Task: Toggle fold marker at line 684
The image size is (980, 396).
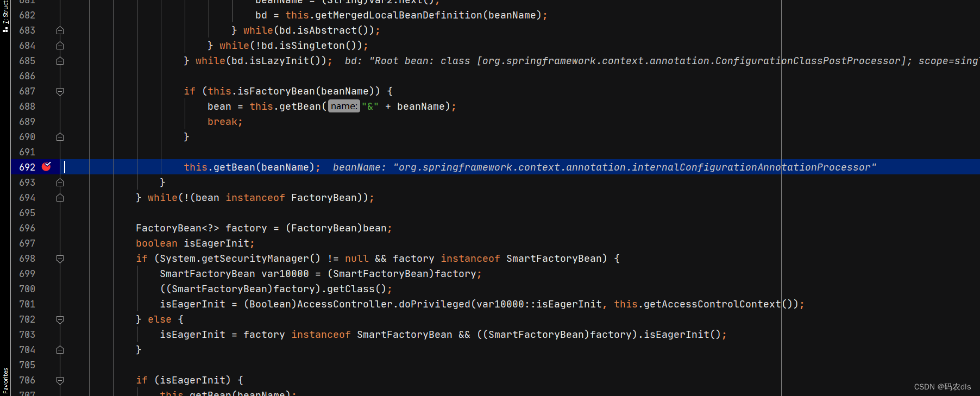Action: coord(60,46)
